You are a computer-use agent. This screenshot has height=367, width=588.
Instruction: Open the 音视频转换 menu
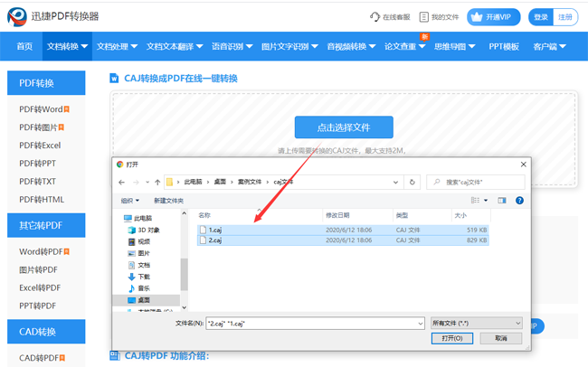tap(351, 46)
